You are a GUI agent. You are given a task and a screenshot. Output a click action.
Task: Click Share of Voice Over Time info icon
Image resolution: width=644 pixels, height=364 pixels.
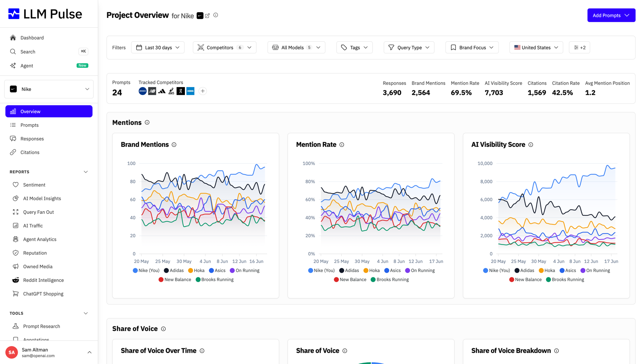(202, 351)
